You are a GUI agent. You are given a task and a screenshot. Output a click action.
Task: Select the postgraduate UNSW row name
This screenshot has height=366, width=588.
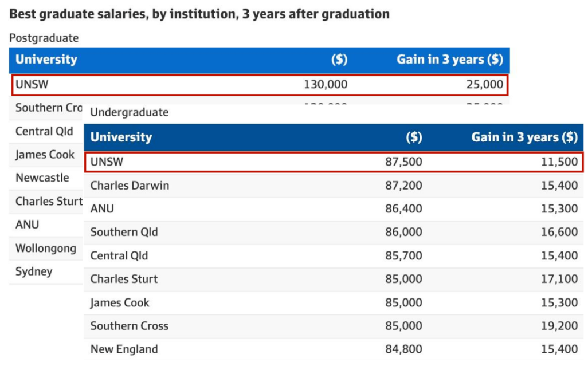[32, 84]
